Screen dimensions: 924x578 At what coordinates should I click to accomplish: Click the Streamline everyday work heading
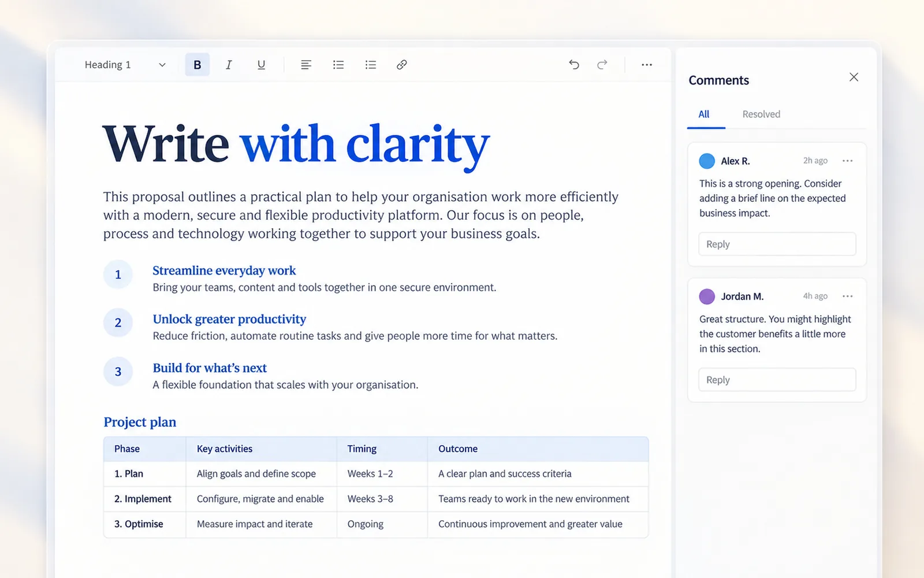[x=224, y=271]
